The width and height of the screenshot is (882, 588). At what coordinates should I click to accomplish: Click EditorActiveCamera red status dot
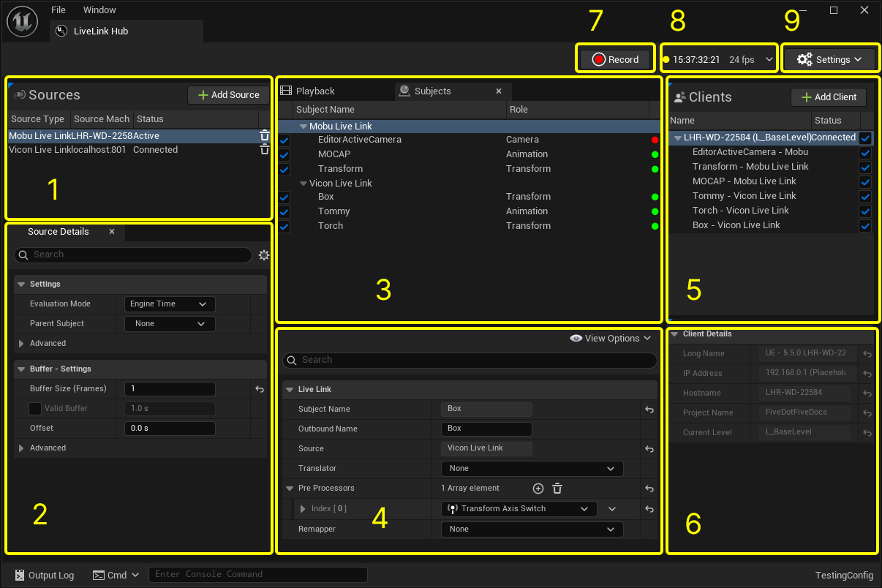click(x=655, y=140)
